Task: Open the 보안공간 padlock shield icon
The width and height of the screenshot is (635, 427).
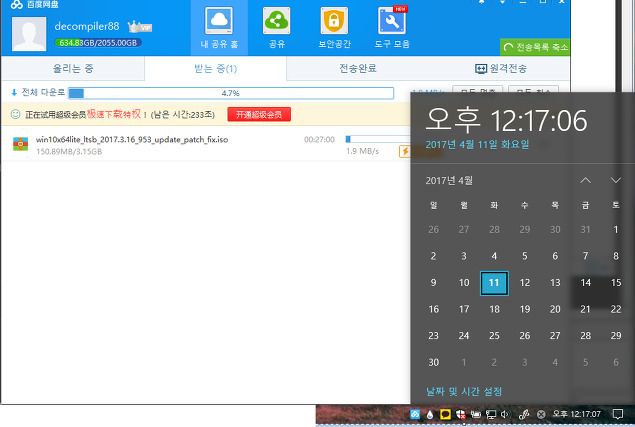Action: pyautogui.click(x=334, y=21)
